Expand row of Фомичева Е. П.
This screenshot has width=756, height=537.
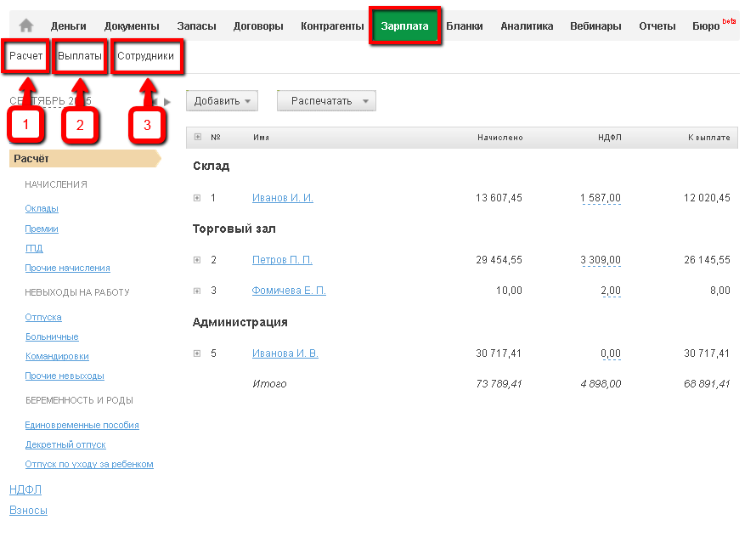pos(197,291)
